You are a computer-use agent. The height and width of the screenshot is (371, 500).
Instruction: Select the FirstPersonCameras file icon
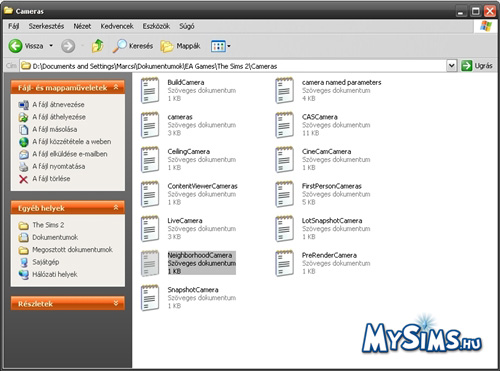click(x=284, y=194)
